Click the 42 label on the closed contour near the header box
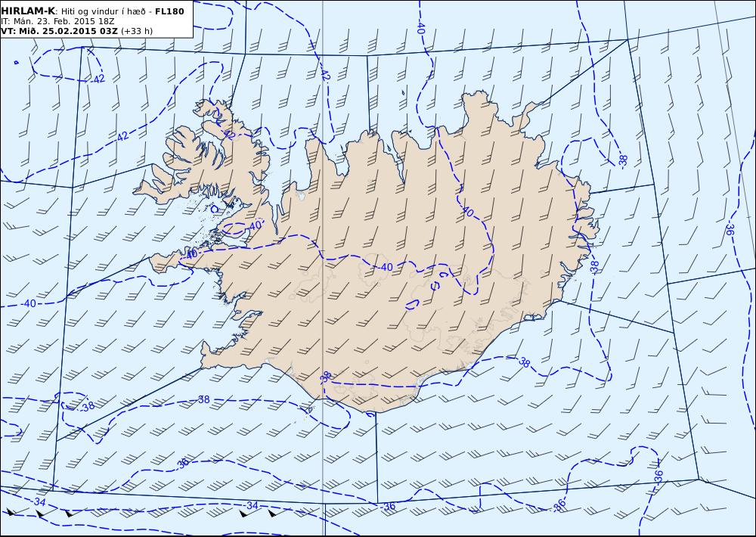The image size is (756, 537). [x=99, y=79]
